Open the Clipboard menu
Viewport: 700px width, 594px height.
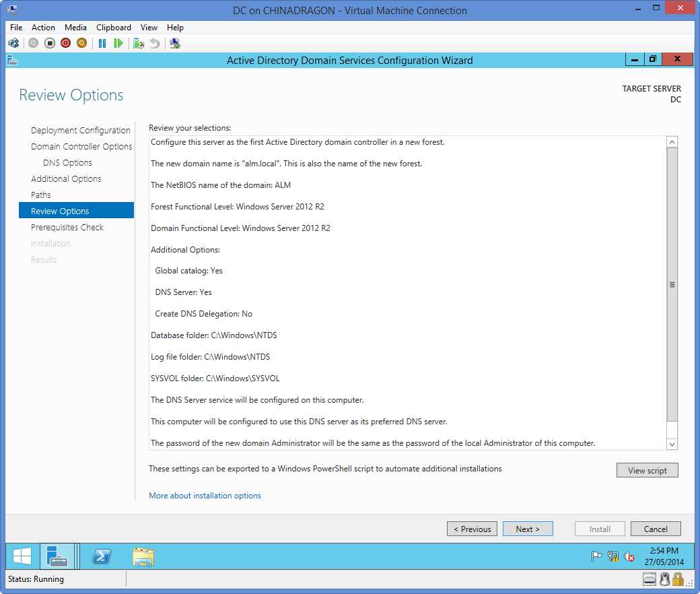pos(114,27)
